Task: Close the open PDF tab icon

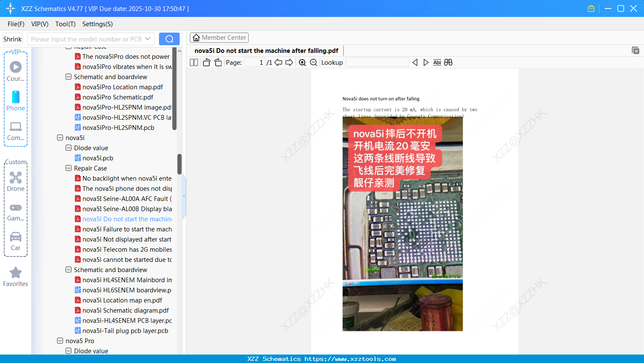Action: [635, 50]
